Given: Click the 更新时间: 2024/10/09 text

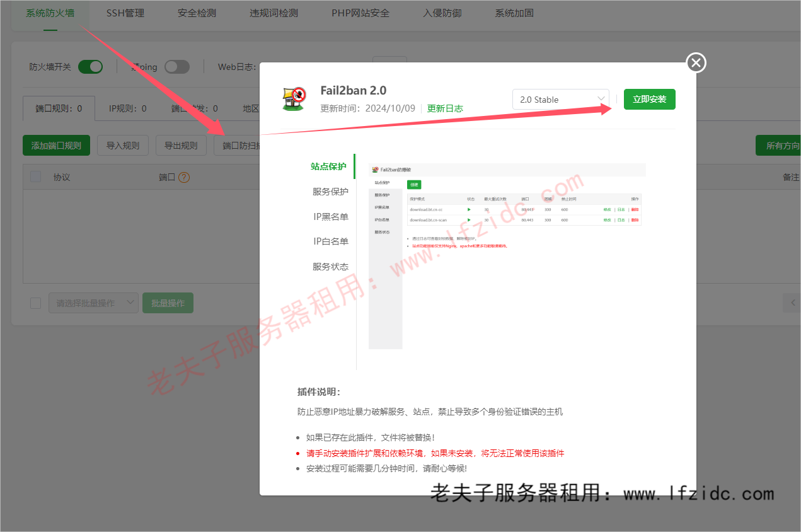Looking at the screenshot, I should tap(368, 108).
